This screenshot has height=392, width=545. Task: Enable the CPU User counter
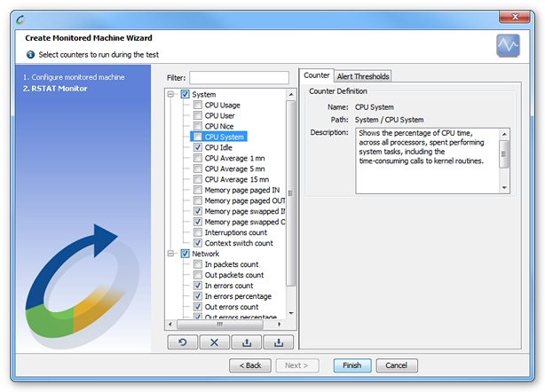click(x=198, y=115)
